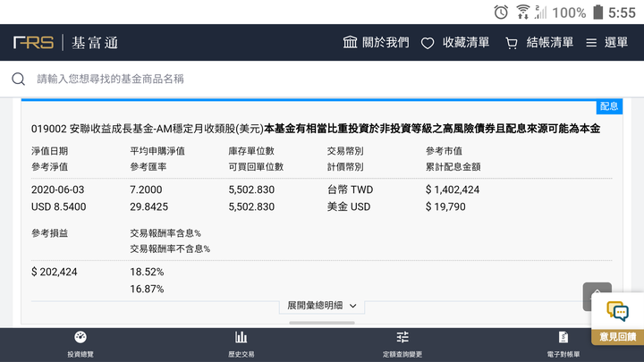Tap the alarm clock status icon
The image size is (644, 362).
(501, 13)
